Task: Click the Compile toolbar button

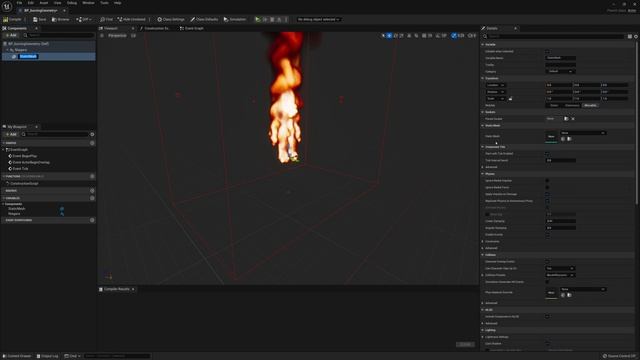Action: pyautogui.click(x=12, y=19)
